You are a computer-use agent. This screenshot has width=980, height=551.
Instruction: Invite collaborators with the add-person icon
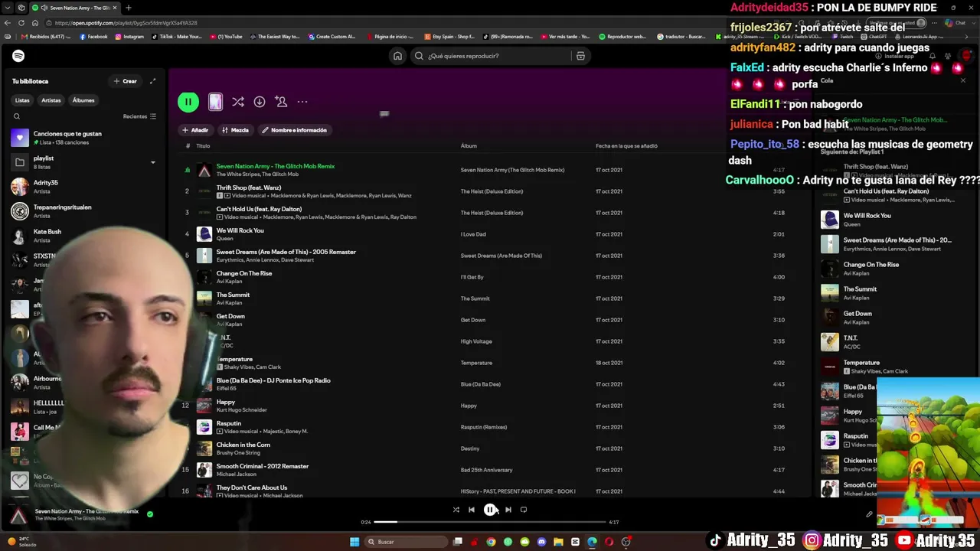(x=281, y=102)
